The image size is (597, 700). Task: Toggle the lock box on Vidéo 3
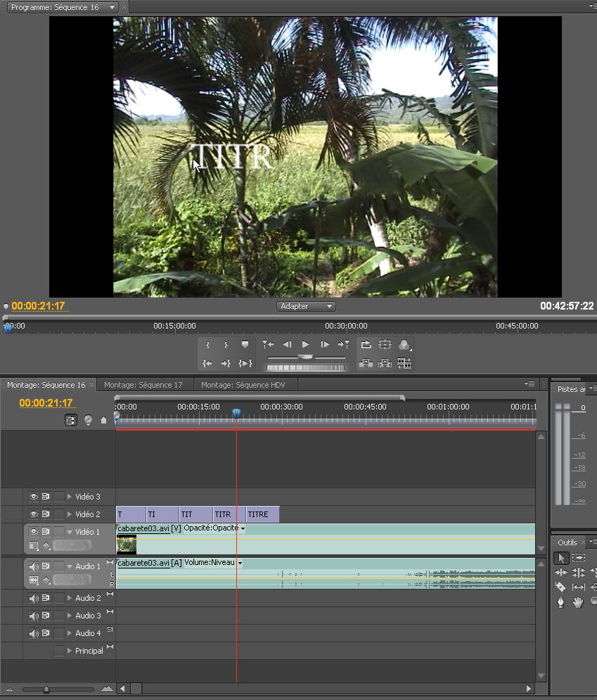tap(59, 497)
